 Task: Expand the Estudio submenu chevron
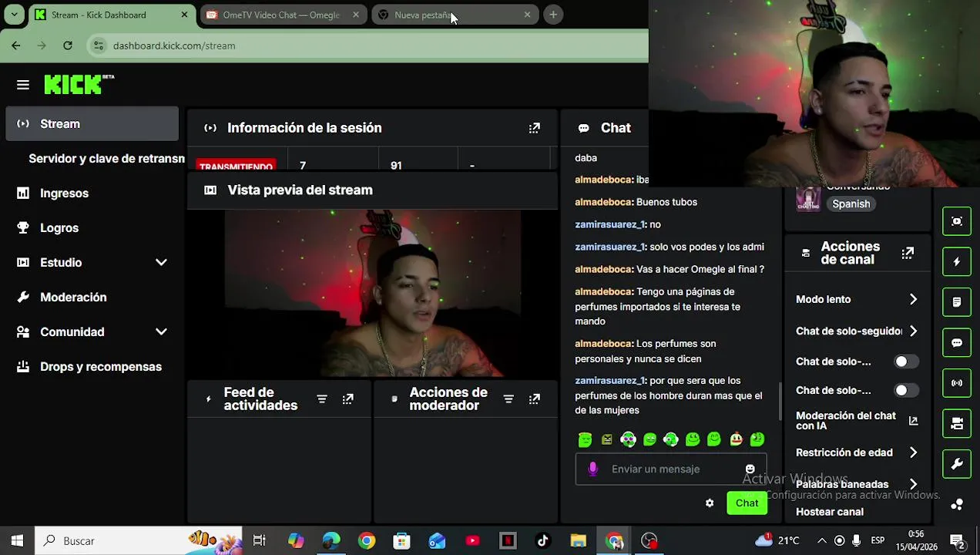pos(161,262)
